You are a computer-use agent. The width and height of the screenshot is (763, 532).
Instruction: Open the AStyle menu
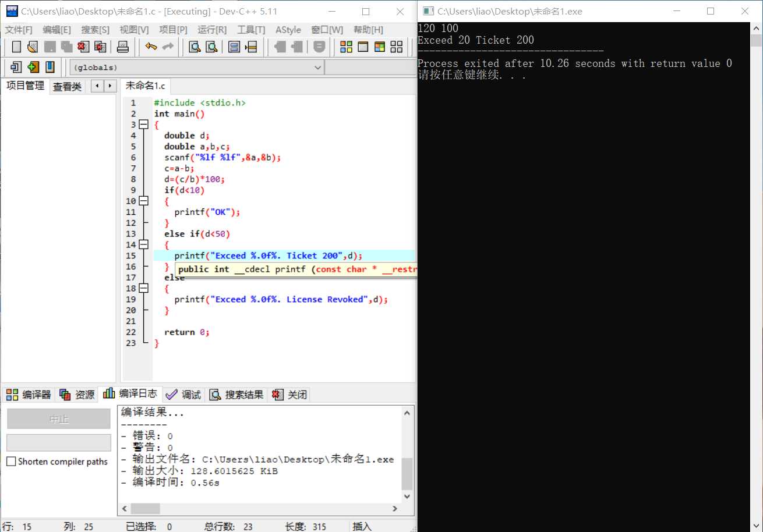pyautogui.click(x=288, y=30)
